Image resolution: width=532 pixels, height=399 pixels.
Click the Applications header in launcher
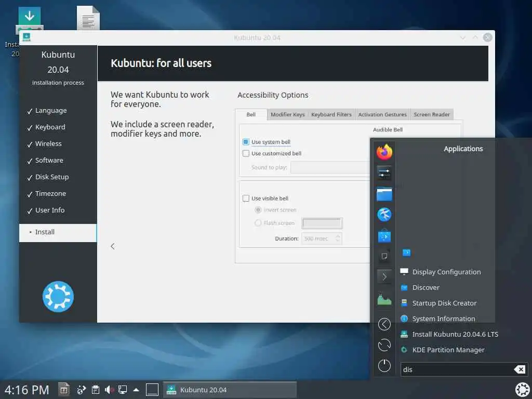(463, 149)
